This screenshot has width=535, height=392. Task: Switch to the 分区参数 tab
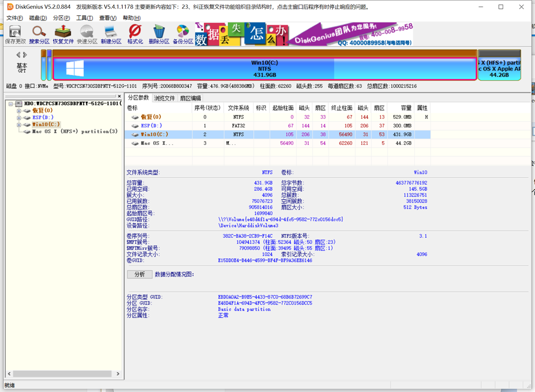click(138, 98)
